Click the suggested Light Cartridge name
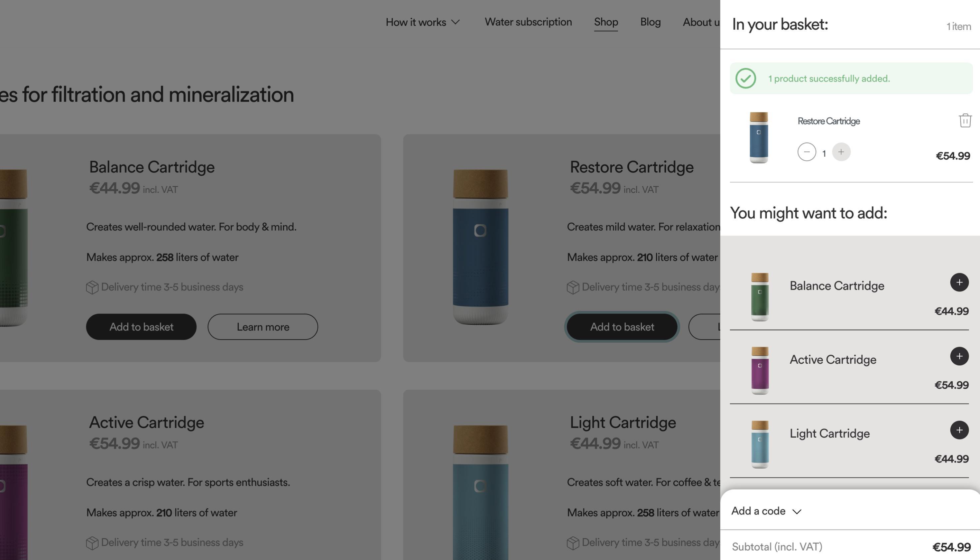Screen dimensions: 980x560 point(829,434)
